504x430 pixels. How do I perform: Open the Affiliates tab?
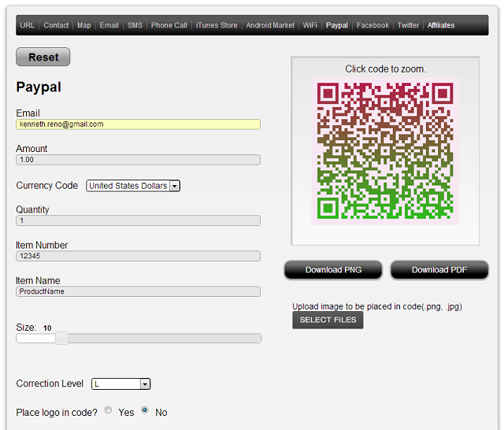pyautogui.click(x=441, y=25)
